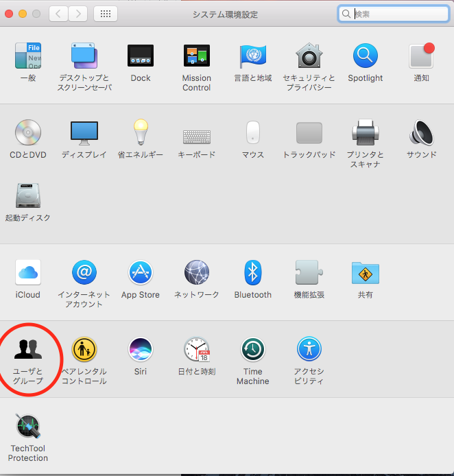Open マウス (Mouse) preferences
454x476 pixels.
coord(253,132)
